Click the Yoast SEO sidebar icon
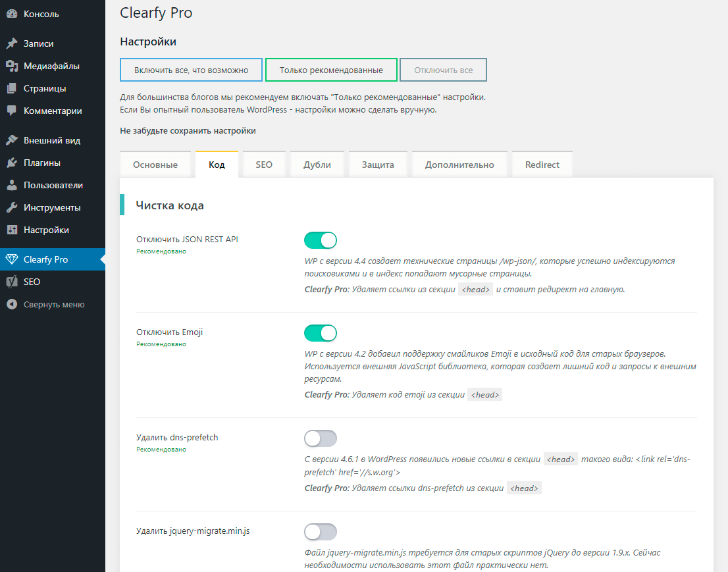 12,282
